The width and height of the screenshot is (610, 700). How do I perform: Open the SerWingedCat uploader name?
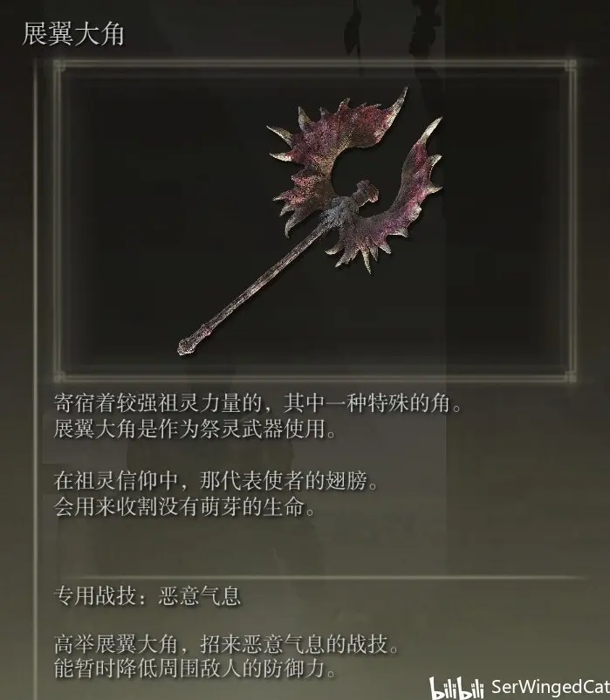[x=550, y=687]
